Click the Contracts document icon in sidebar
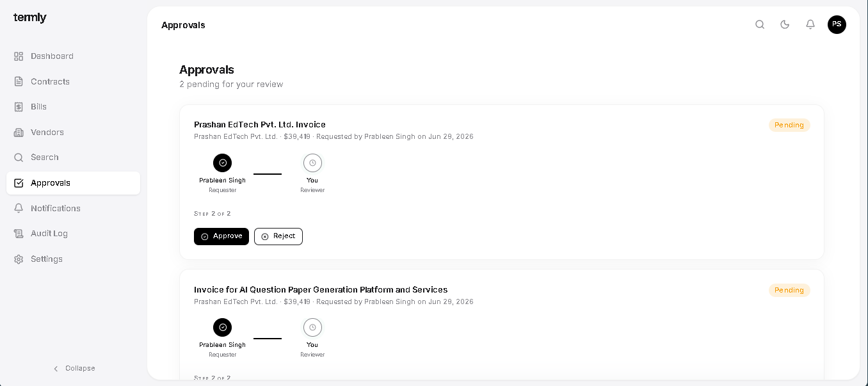The height and width of the screenshot is (386, 868). [x=19, y=81]
